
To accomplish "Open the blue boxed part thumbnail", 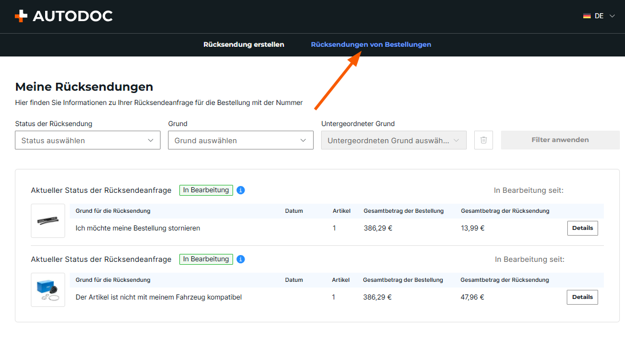I will (48, 290).
